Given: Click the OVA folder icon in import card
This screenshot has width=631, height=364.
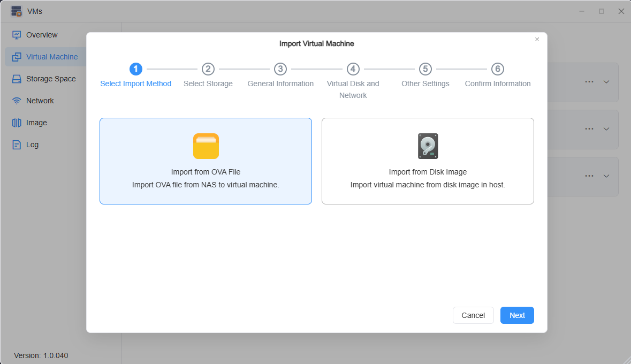Looking at the screenshot, I should 206,146.
